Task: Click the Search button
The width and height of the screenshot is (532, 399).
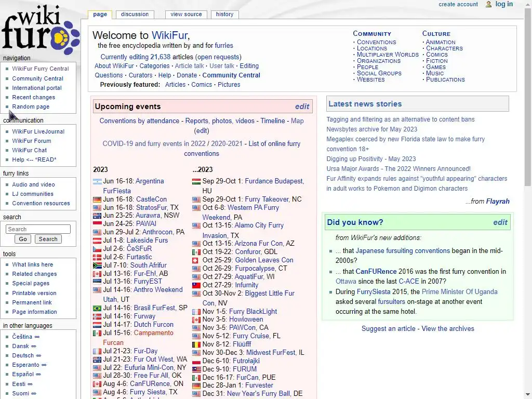Action: point(48,239)
